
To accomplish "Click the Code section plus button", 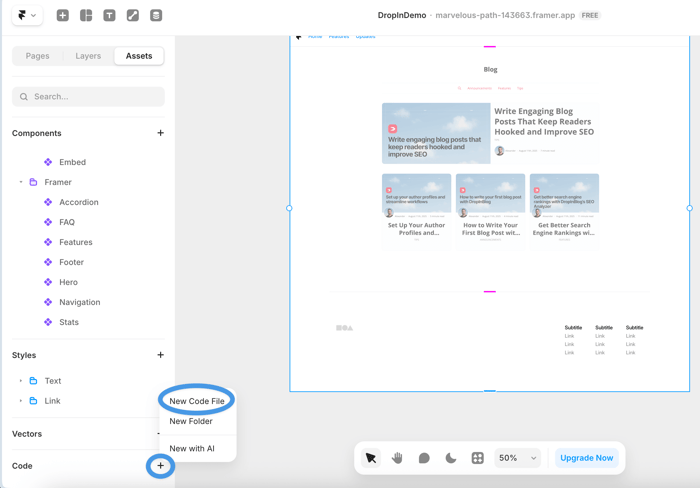I will (160, 466).
